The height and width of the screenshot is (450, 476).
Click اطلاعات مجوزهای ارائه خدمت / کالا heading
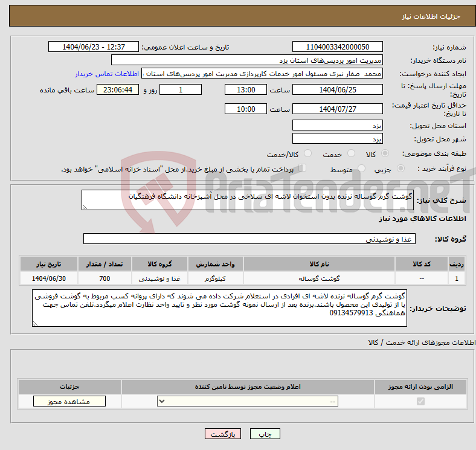[x=422, y=342]
